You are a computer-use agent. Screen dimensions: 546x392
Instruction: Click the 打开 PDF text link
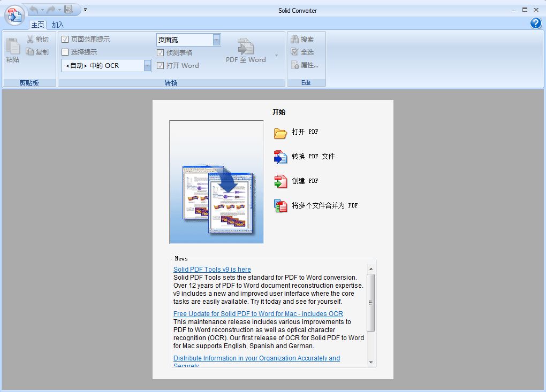[x=305, y=132]
